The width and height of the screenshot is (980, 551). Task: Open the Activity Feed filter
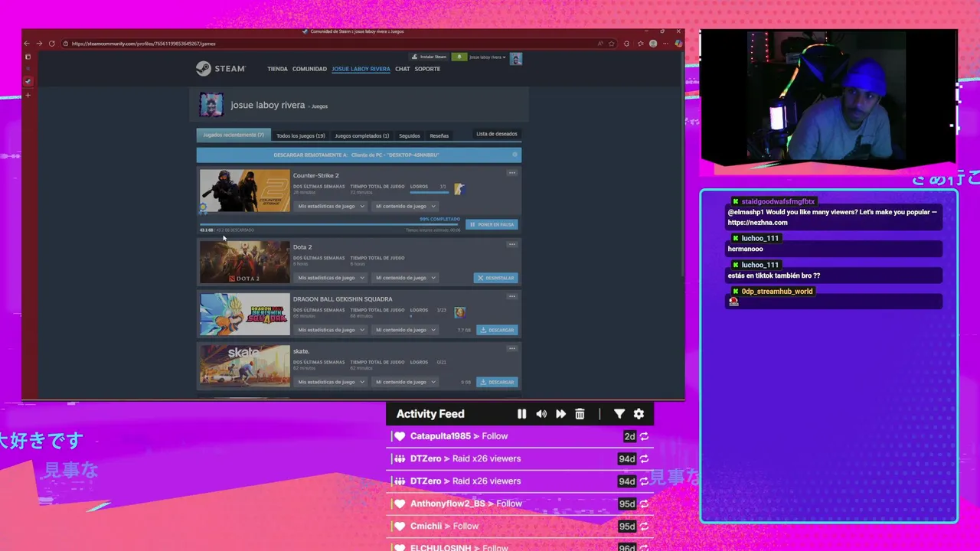click(x=619, y=414)
